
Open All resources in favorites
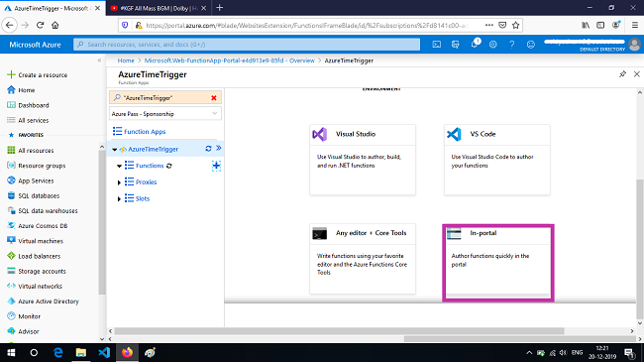[31, 151]
